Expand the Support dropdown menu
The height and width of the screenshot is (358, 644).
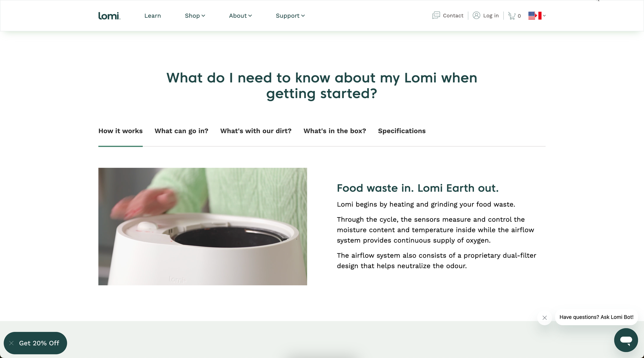tap(290, 16)
